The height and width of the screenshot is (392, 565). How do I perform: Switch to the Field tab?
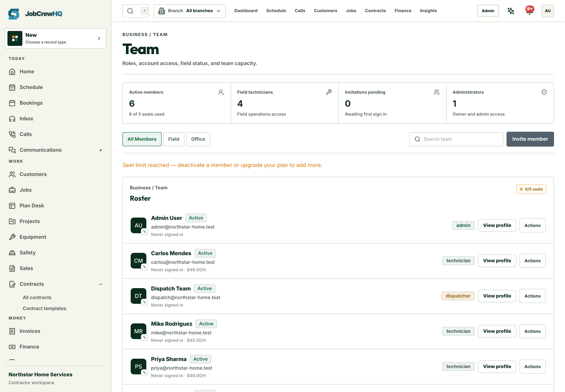point(174,139)
